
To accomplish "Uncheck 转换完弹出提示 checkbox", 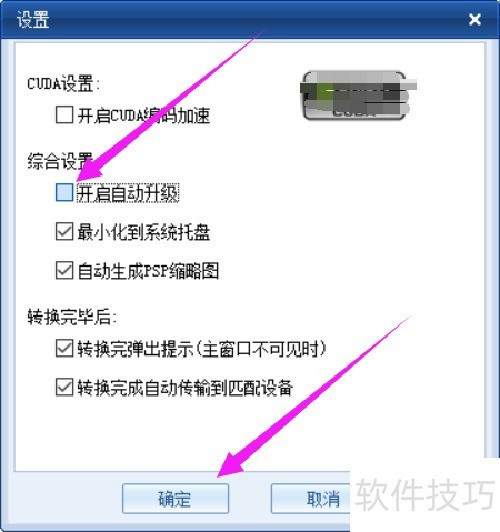I will (64, 348).
